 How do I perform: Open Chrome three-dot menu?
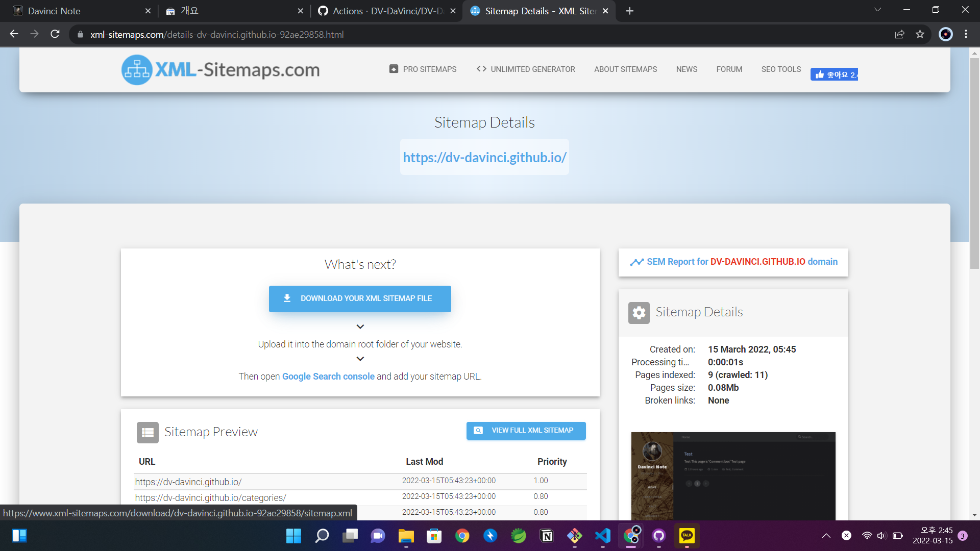(966, 34)
